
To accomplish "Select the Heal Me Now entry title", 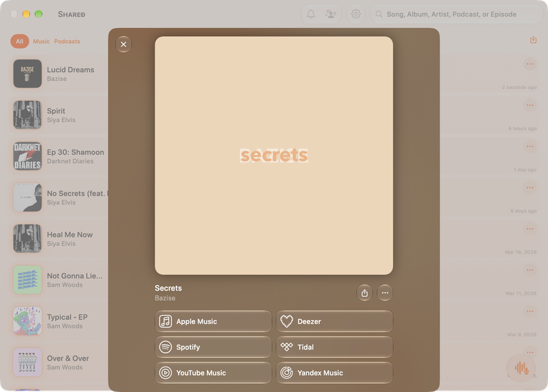I will tap(70, 234).
